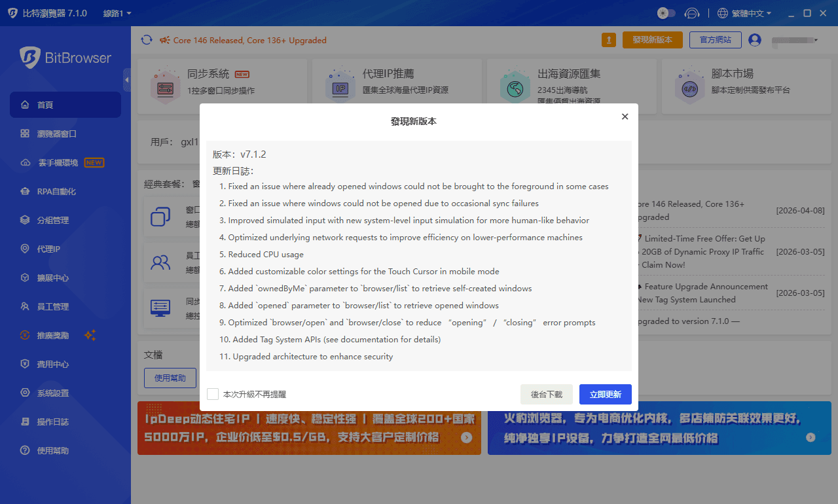Click the IpDeep orange banner ad
838x504 pixels.
pos(309,428)
